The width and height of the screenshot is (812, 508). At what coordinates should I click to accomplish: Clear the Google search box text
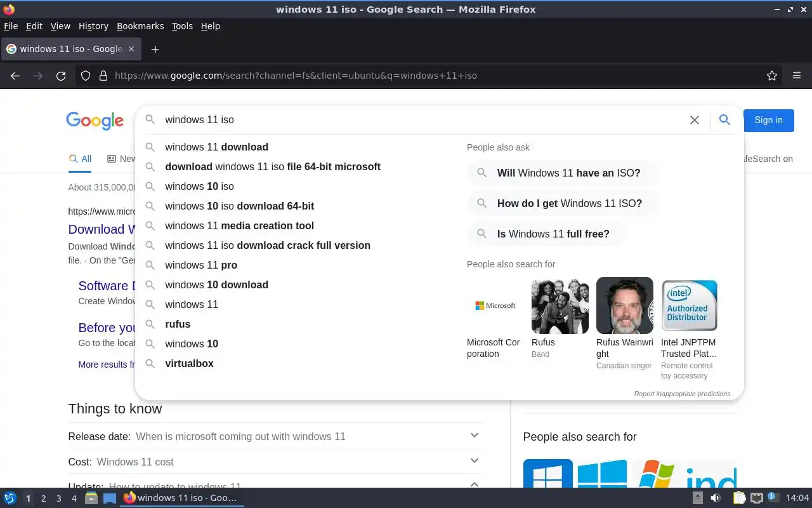(695, 120)
